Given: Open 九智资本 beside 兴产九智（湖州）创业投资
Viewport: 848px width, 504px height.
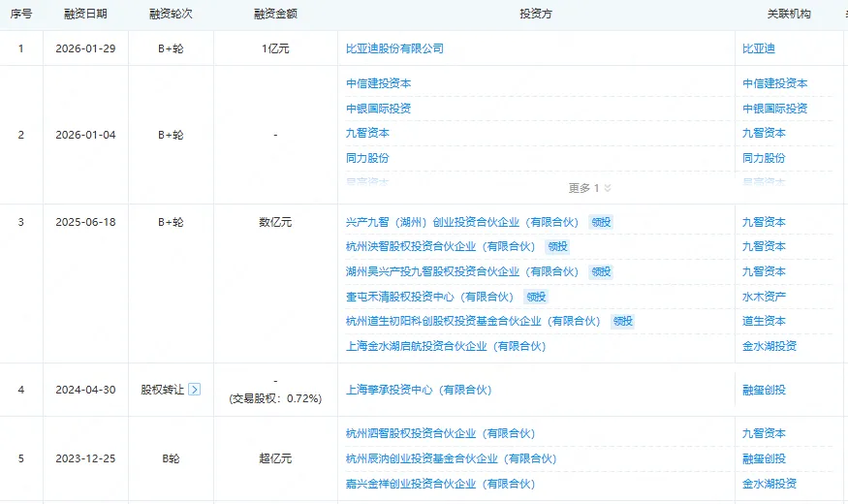Looking at the screenshot, I should pos(764,222).
